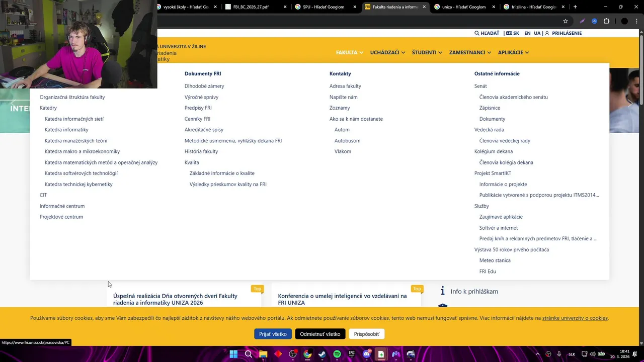Click the carousel next arrow on banner
The height and width of the screenshot is (362, 644).
click(x=629, y=103)
